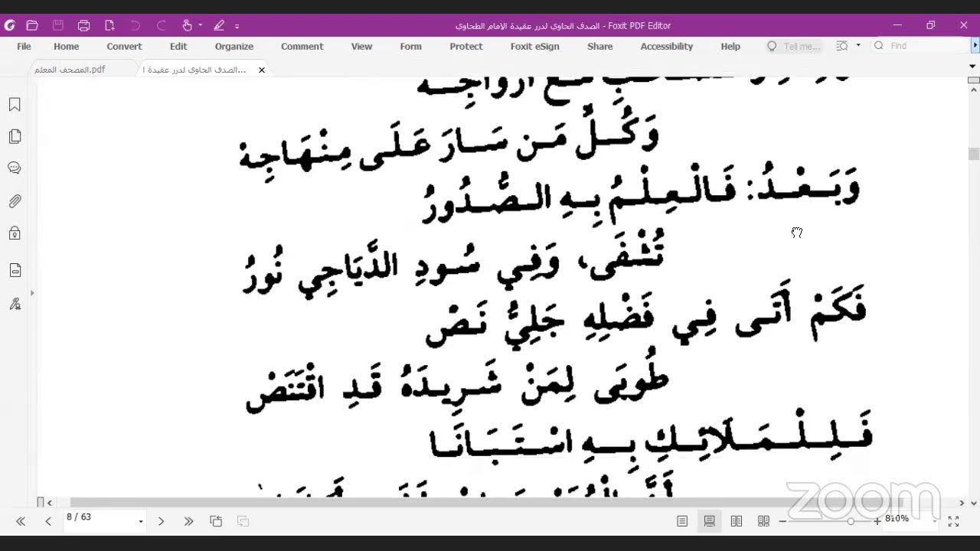Create a new PDF using the page-plus icon
The width and height of the screenshot is (980, 551).
point(109,25)
